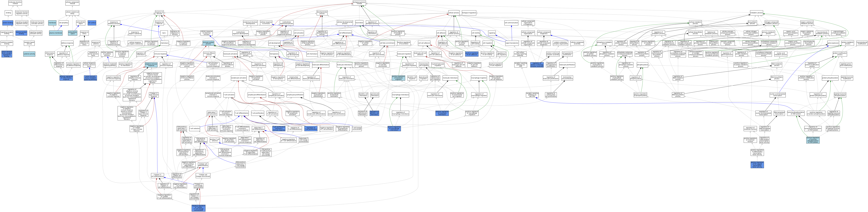Click 'positive regulation of inflammatory response' node
The width and height of the screenshot is (868, 212).
coord(66,78)
